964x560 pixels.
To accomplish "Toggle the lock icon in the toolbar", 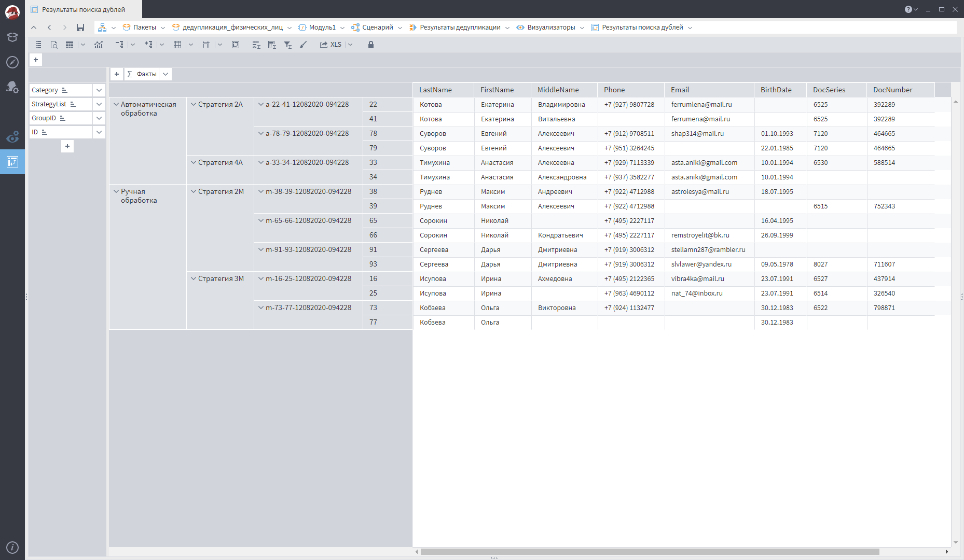I will pyautogui.click(x=370, y=45).
